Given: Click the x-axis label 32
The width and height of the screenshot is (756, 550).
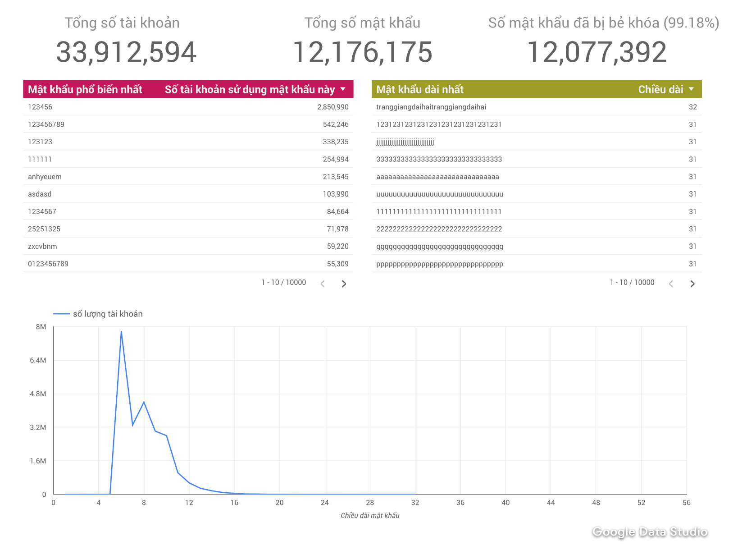Looking at the screenshot, I should [415, 503].
